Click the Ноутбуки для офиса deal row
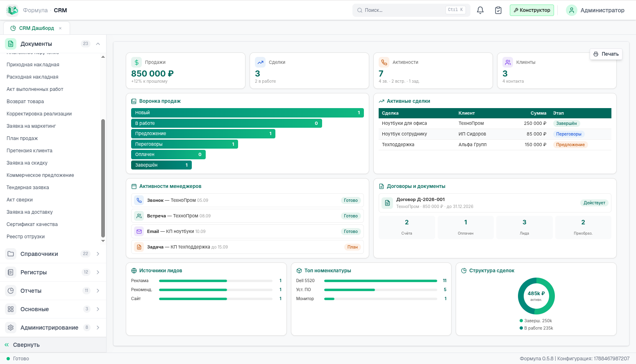636x364 pixels. click(x=495, y=123)
